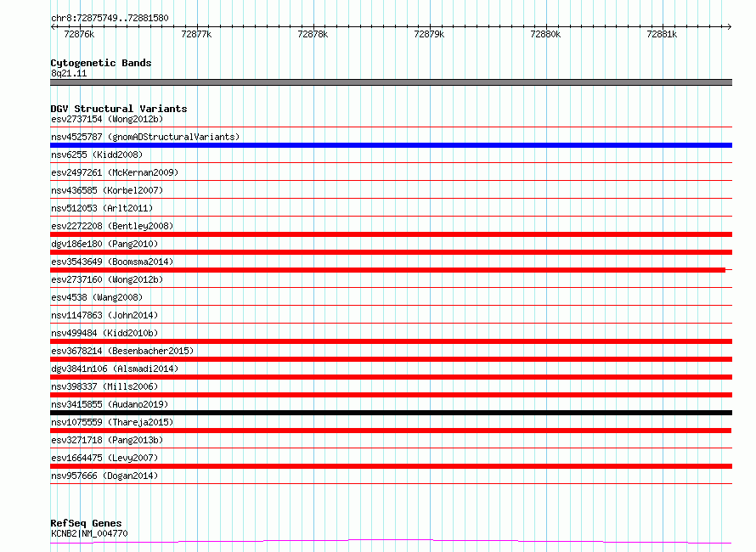The height and width of the screenshot is (552, 756).
Task: Click the 72876k ruler label
Action: click(x=79, y=34)
